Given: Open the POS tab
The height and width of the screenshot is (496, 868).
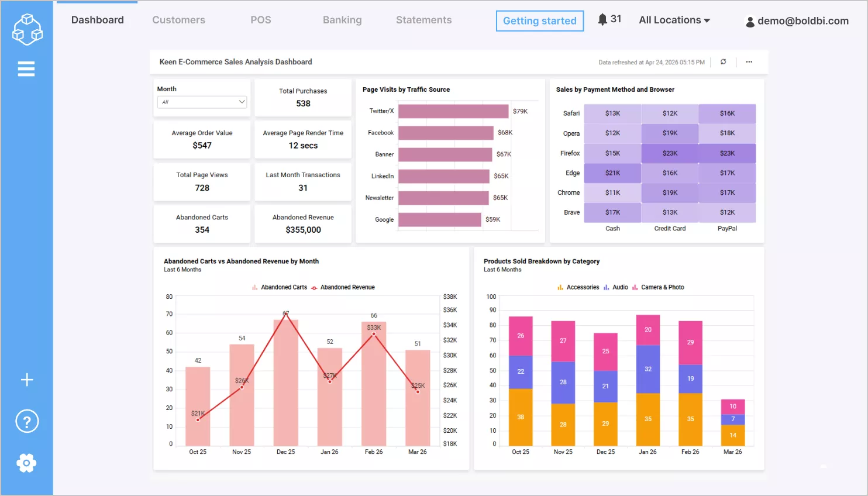Looking at the screenshot, I should point(261,20).
